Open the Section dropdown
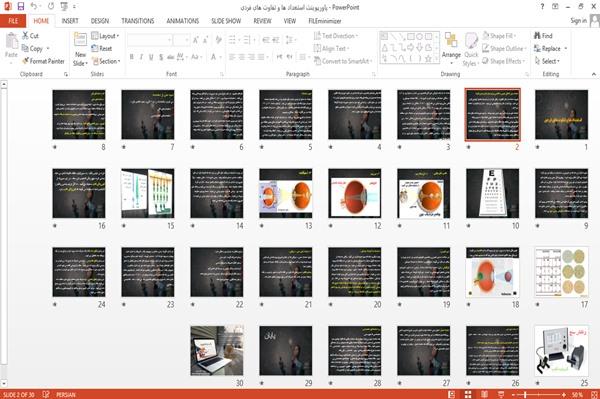The image size is (600, 399). [106, 61]
